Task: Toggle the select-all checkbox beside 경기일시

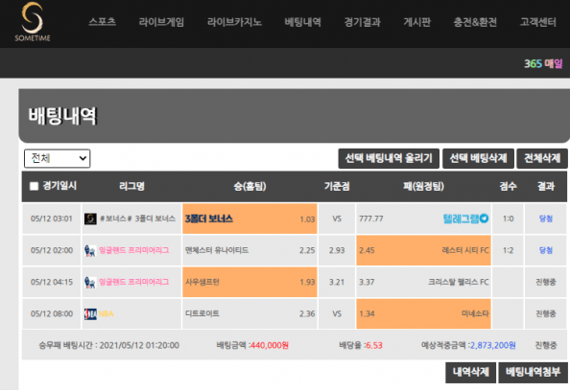Action: click(x=34, y=186)
